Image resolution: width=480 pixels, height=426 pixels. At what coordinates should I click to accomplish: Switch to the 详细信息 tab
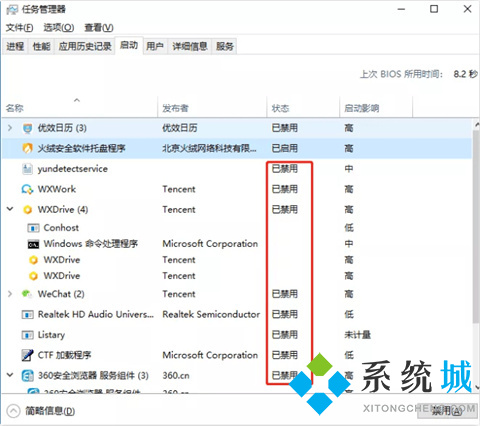(x=190, y=46)
